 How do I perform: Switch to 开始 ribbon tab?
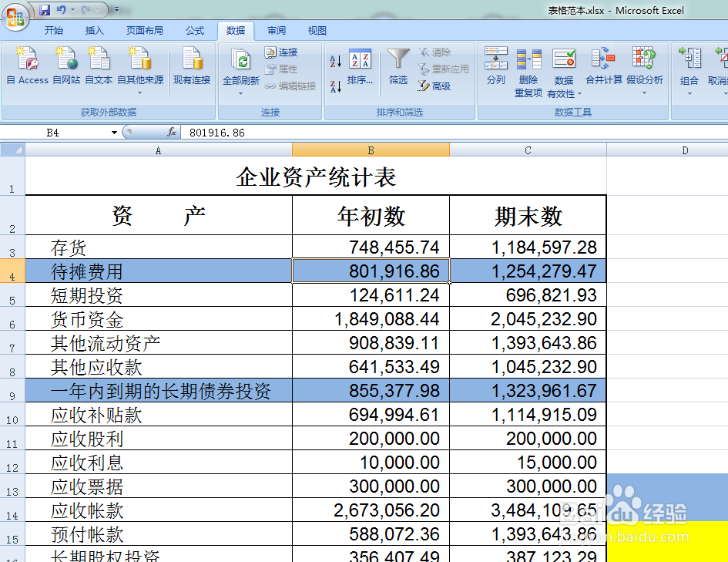point(53,31)
